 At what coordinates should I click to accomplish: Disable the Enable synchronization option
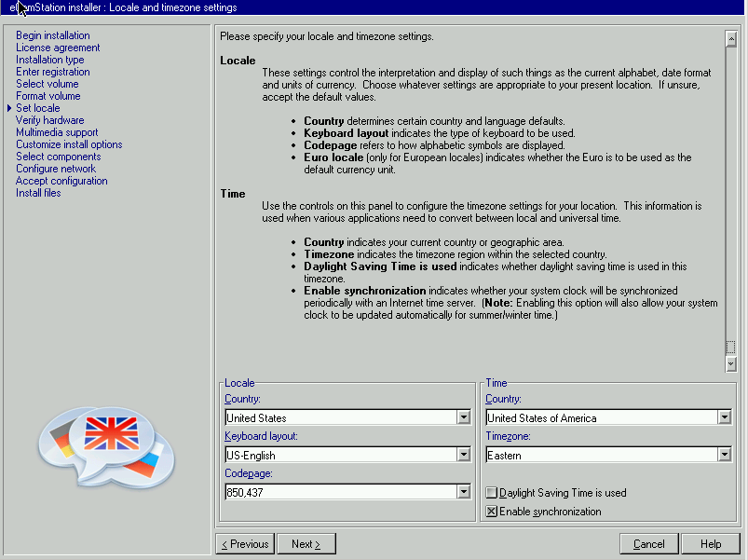[491, 511]
